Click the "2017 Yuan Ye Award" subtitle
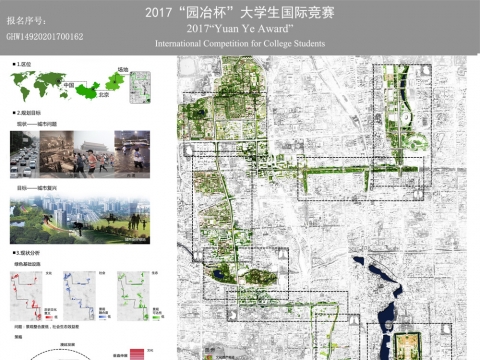This screenshot has width=480, height=360. pos(240,29)
